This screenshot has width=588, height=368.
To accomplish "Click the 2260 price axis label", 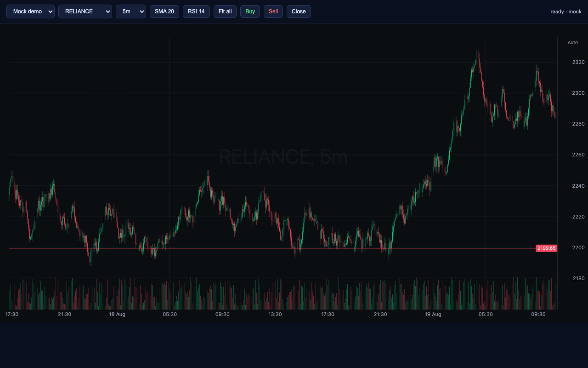I will (578, 155).
